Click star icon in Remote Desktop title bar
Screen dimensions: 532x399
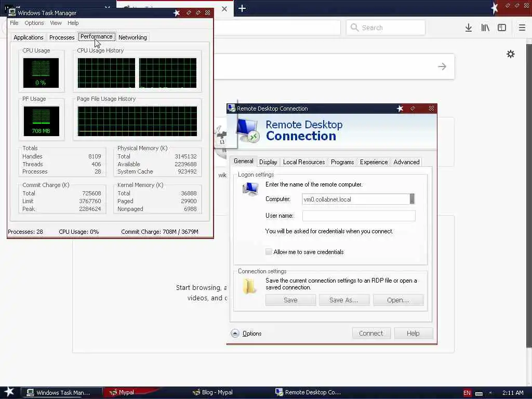point(400,109)
